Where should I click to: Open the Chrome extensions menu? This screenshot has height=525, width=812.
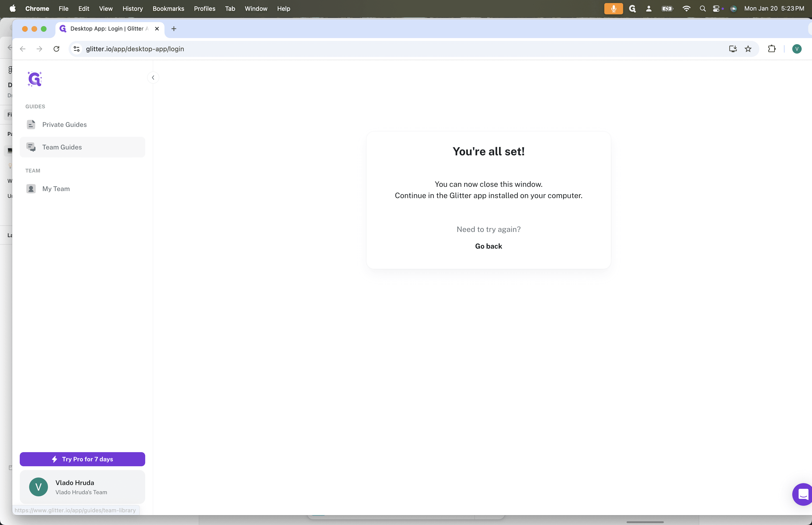772,49
